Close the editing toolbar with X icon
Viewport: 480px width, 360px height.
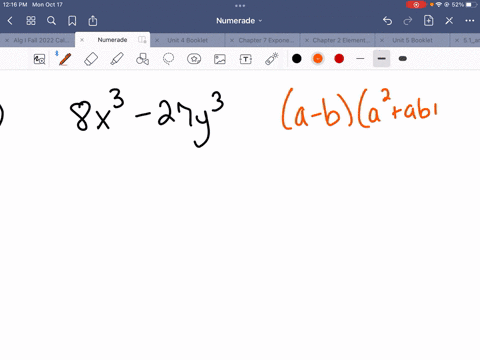point(449,21)
